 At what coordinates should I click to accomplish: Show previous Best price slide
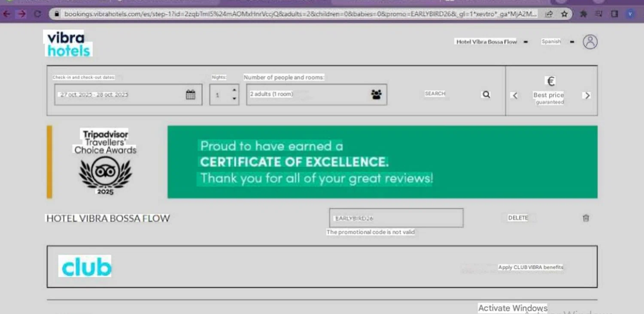tap(515, 95)
